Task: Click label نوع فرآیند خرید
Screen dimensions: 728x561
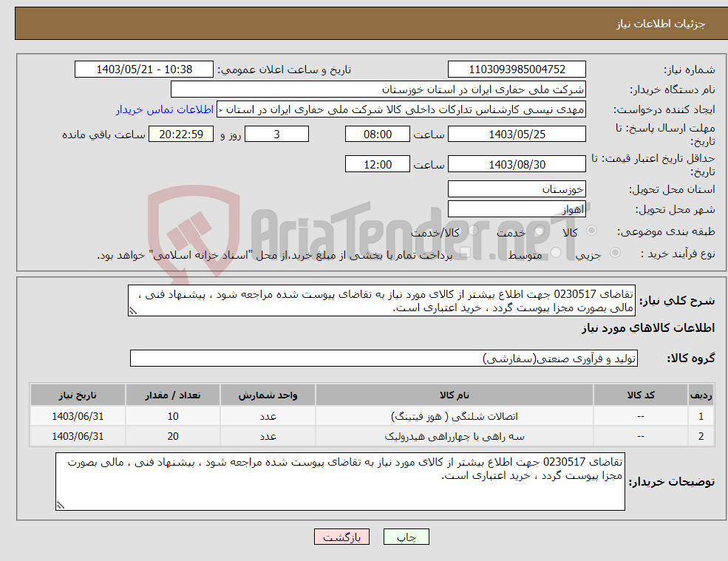Action: coord(678,254)
